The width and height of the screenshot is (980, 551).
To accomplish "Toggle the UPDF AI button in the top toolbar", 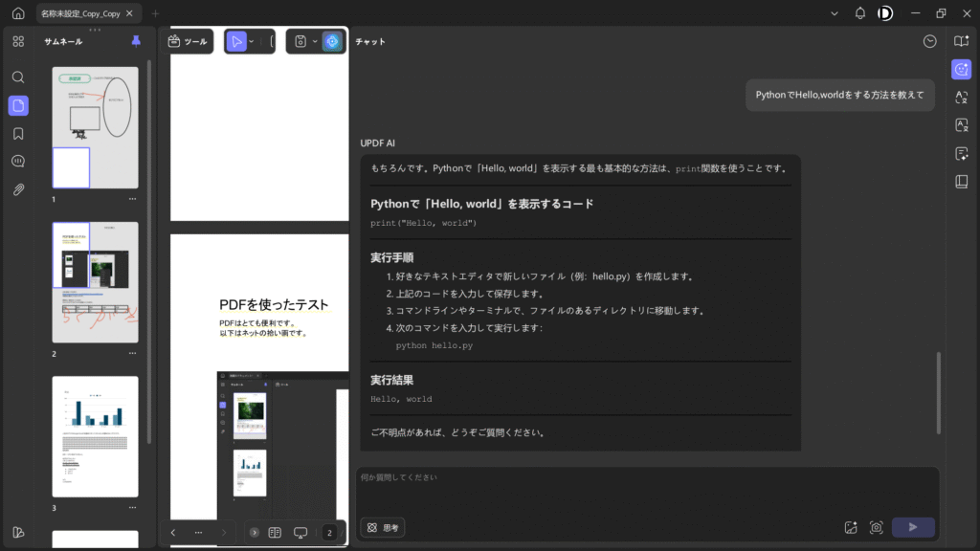I will pyautogui.click(x=331, y=41).
